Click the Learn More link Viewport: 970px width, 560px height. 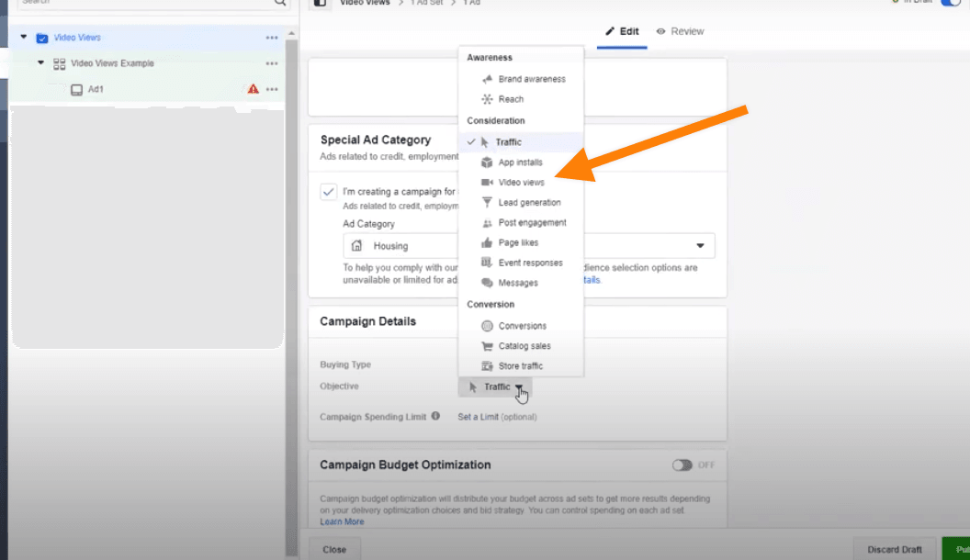point(342,521)
